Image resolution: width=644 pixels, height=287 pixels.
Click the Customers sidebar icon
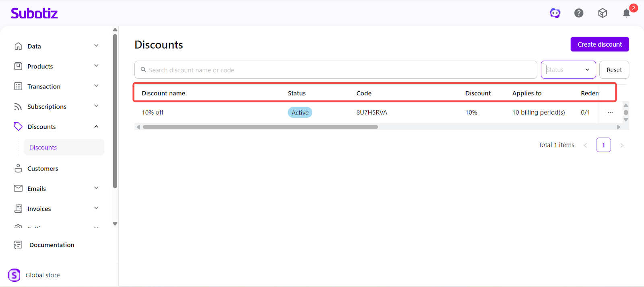[18, 168]
